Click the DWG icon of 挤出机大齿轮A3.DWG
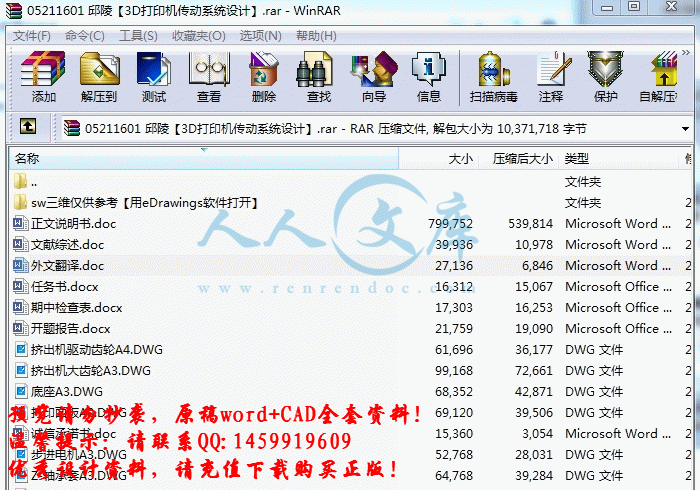 (x=21, y=370)
